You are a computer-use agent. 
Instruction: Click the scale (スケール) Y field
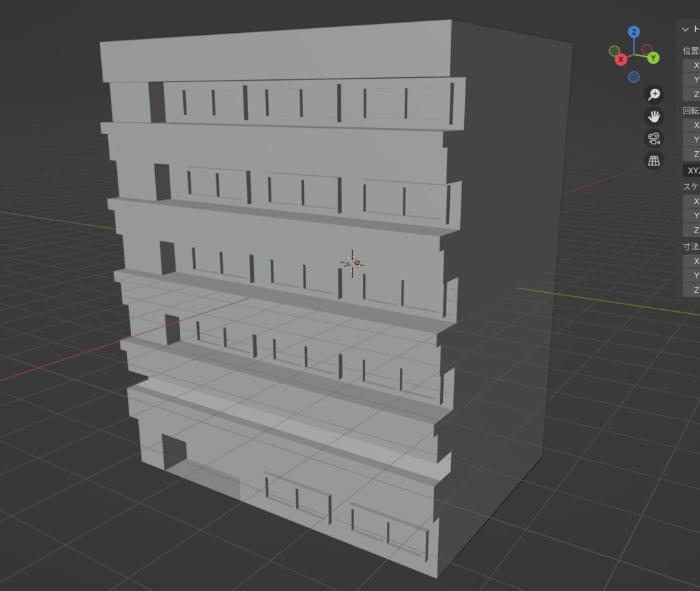tap(691, 215)
